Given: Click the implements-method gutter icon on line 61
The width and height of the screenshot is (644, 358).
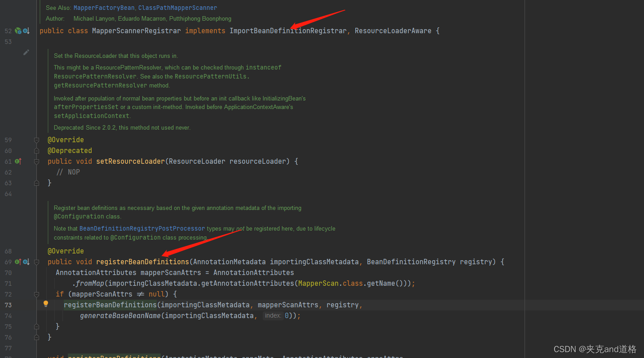Looking at the screenshot, I should [x=18, y=161].
